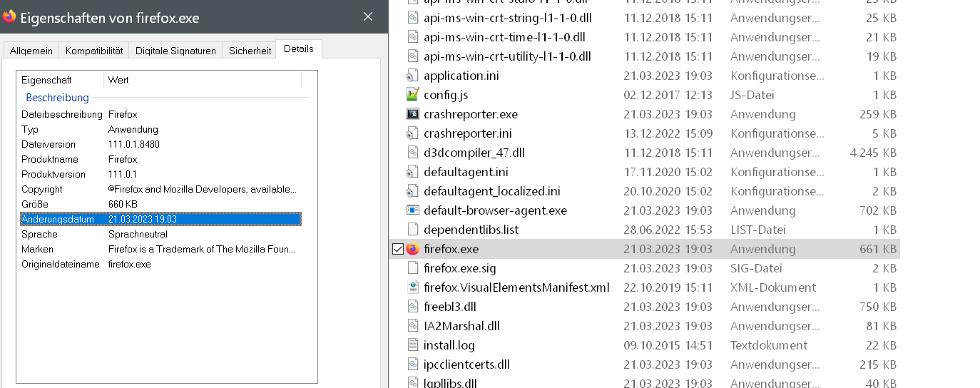Click the firefox.VisualElementsManifest.xml file icon
The image size is (980, 388).
coord(412,287)
